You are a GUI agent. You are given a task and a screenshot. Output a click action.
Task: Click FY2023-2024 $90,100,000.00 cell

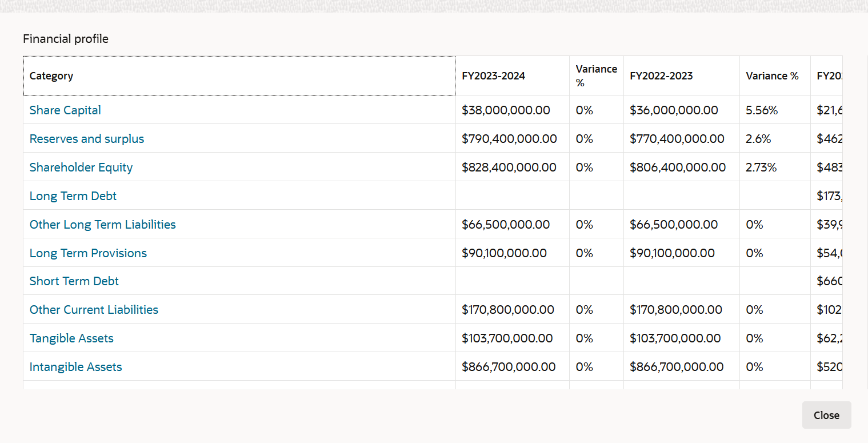click(513, 253)
